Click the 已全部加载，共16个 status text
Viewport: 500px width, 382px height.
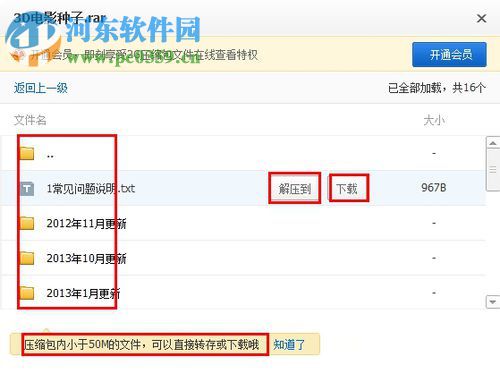(x=437, y=88)
